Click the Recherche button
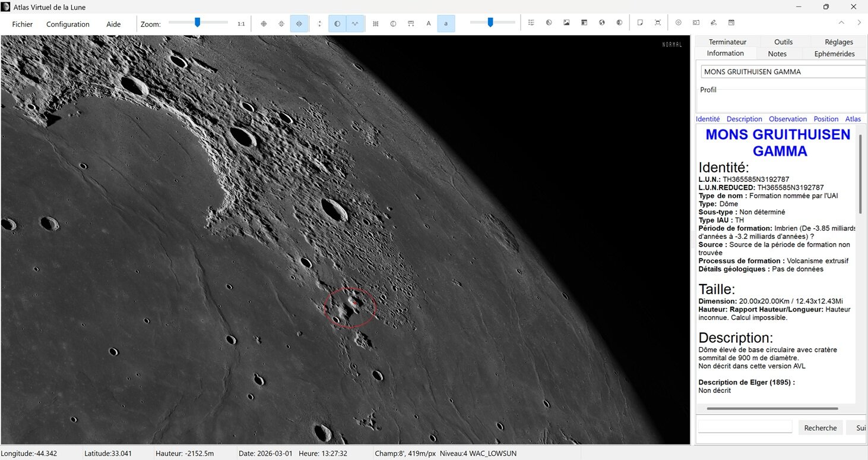This screenshot has width=868, height=460. 820,427
